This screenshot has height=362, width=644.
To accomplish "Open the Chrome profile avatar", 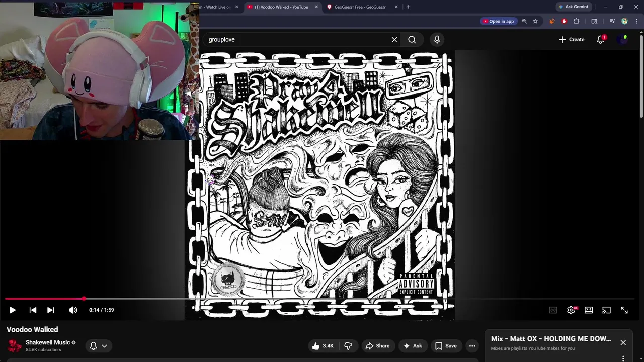I will 624,21.
